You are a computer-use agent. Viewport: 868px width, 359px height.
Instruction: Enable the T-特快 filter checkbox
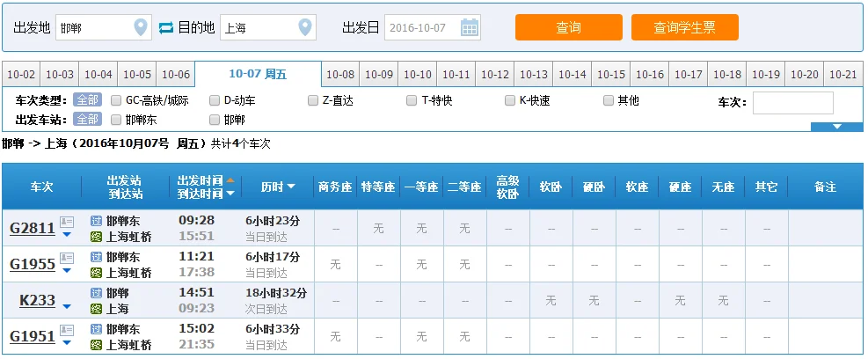click(412, 100)
